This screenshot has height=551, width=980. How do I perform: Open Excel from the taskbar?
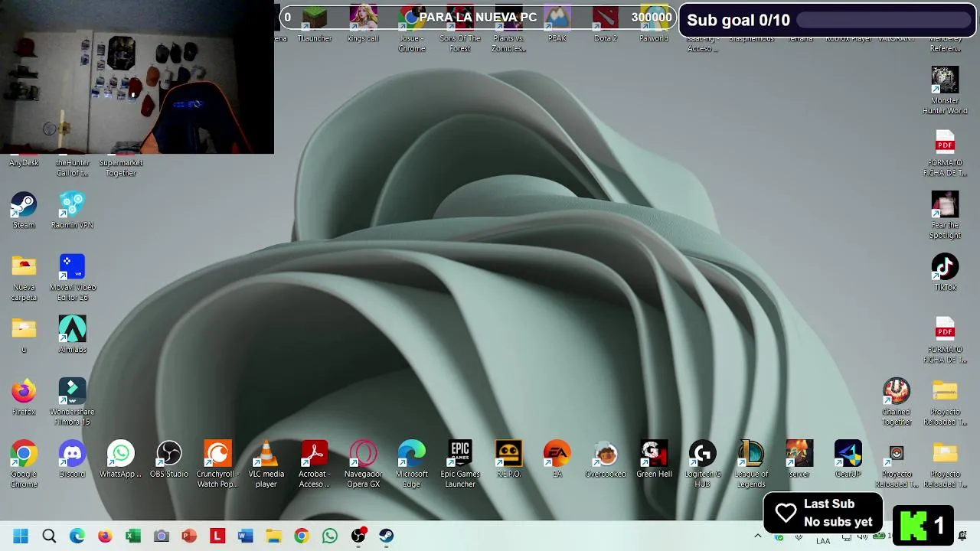(x=133, y=536)
